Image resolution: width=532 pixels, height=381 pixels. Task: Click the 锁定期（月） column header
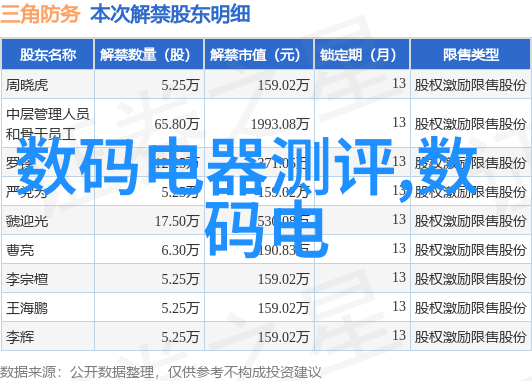point(362,55)
